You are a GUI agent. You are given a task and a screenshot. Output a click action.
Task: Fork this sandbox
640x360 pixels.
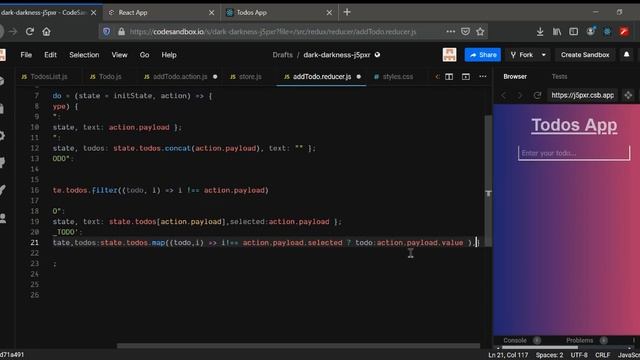click(x=522, y=55)
